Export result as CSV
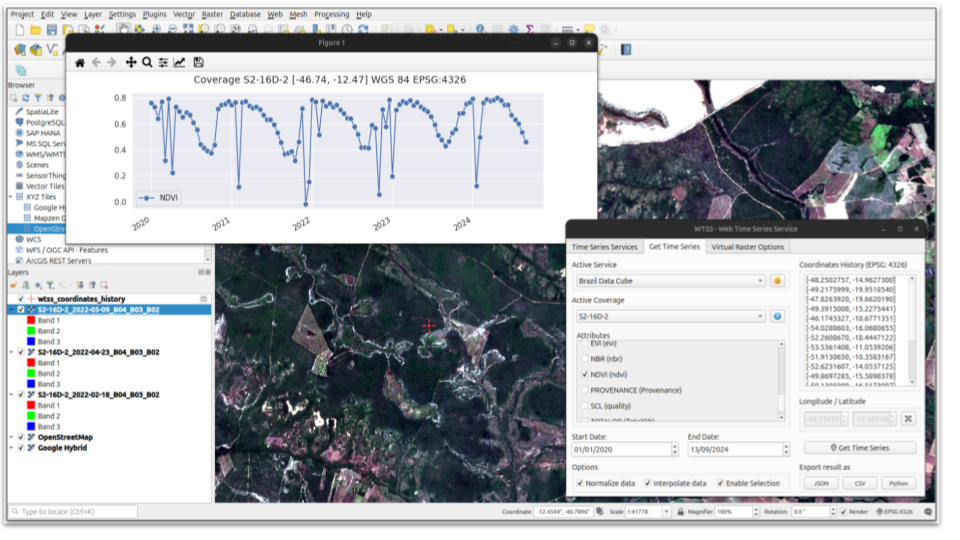 click(859, 483)
